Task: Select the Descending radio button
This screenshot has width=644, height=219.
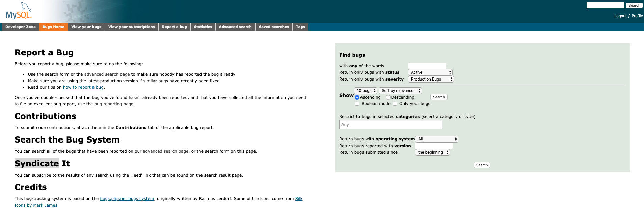Action: click(x=388, y=97)
